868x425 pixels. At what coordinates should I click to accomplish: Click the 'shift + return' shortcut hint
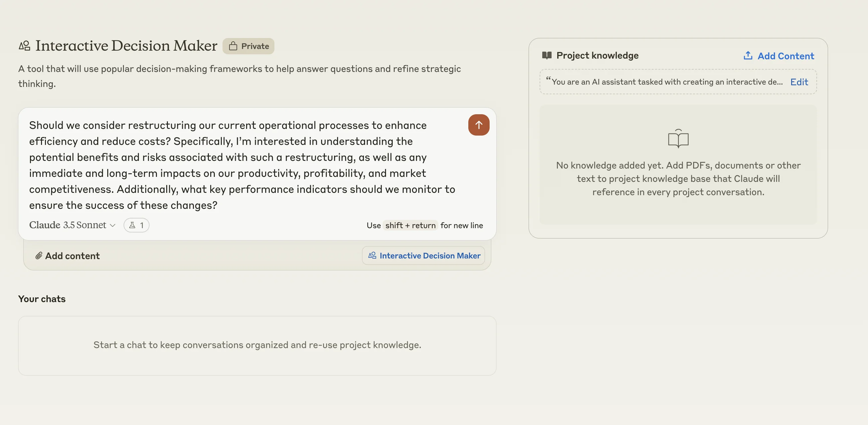coord(410,225)
